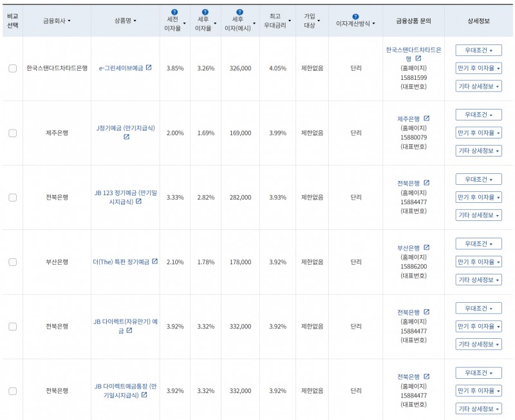The image size is (515, 420).
Task: Sort by 세후 이자(예시) column
Action: 240,24
